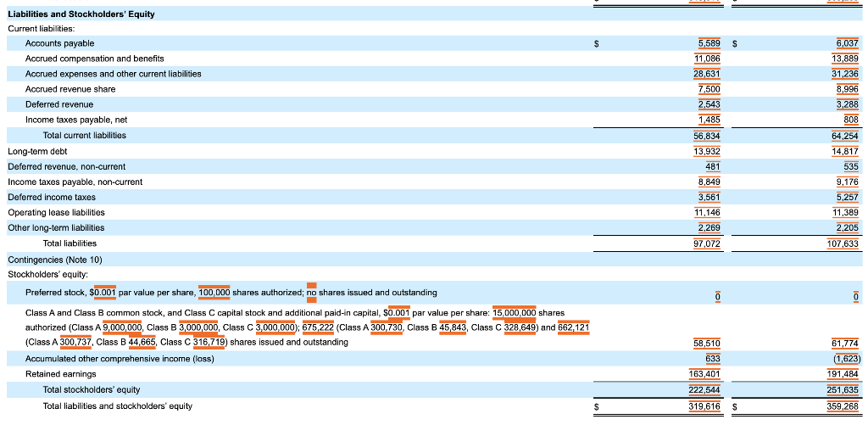Select the current Deferred revenue value 2,543
Viewport: 868px width, 425px height.
pyautogui.click(x=709, y=104)
